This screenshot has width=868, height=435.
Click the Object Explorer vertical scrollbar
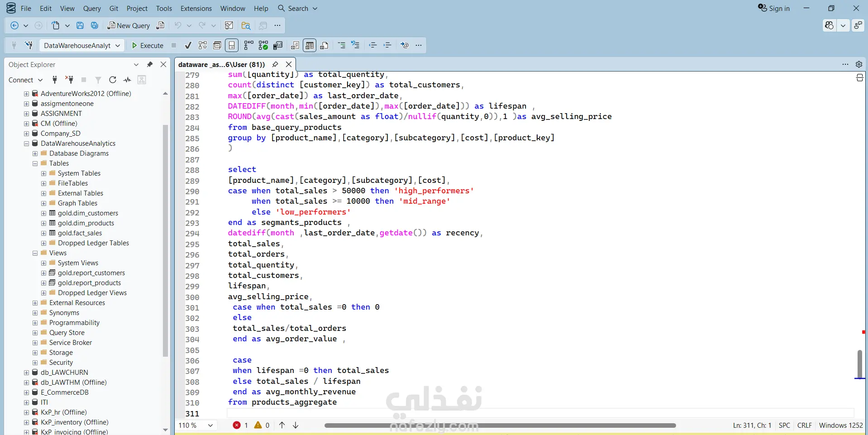[165, 240]
